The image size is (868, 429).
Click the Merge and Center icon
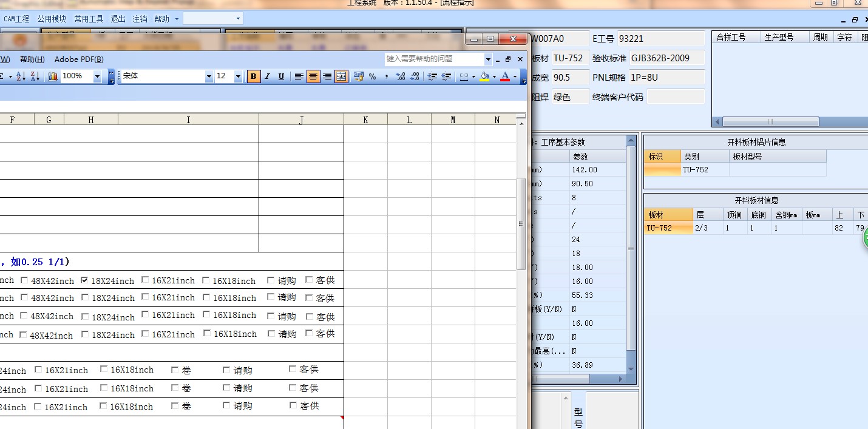coord(341,76)
